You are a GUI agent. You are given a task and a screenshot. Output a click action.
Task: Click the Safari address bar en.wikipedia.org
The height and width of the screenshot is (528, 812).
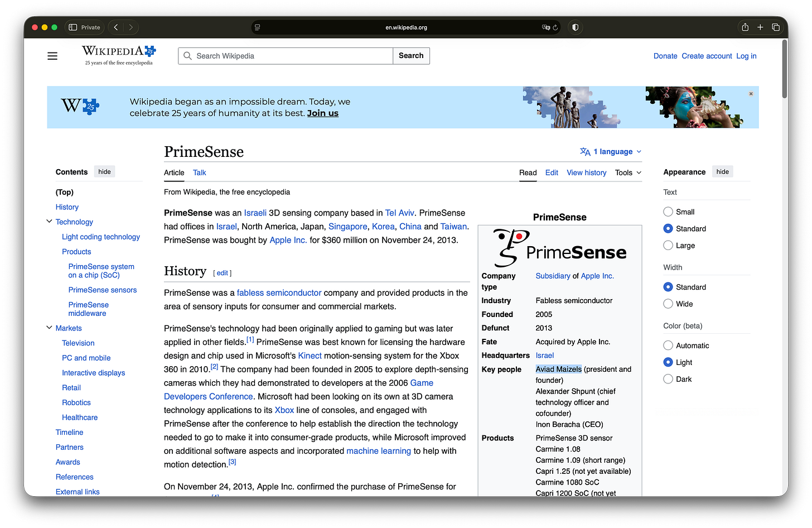click(x=406, y=27)
